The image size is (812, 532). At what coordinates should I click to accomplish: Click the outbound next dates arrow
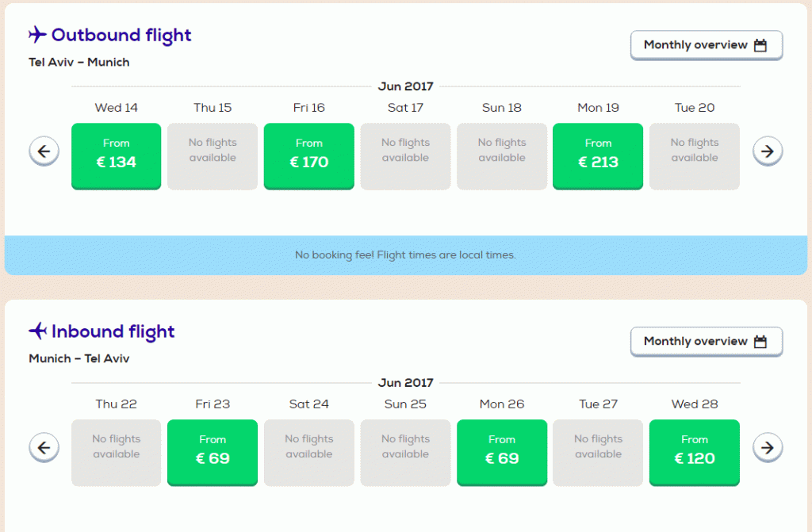pyautogui.click(x=768, y=151)
